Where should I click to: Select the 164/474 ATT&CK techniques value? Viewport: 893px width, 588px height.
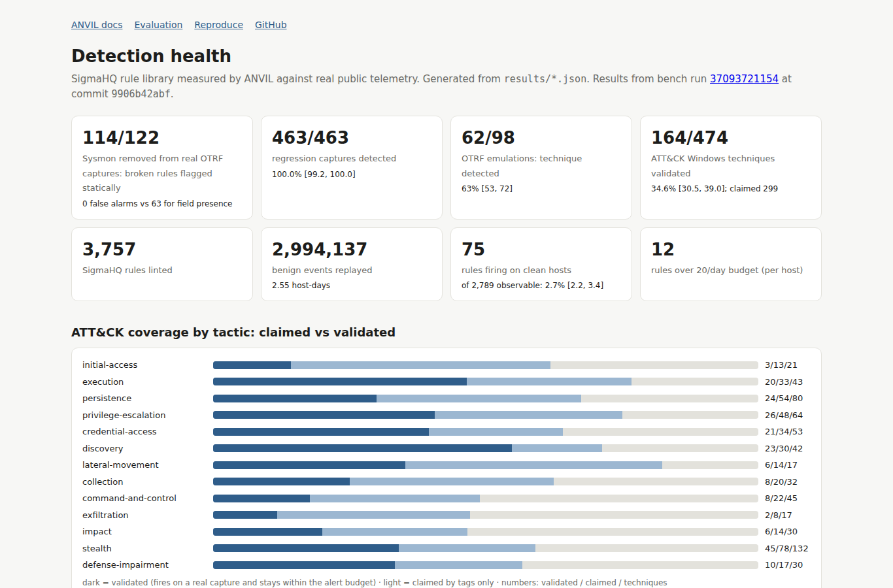[690, 138]
